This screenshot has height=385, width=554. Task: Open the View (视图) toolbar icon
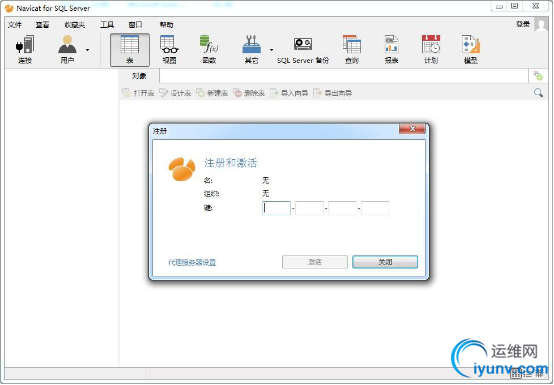pos(169,49)
